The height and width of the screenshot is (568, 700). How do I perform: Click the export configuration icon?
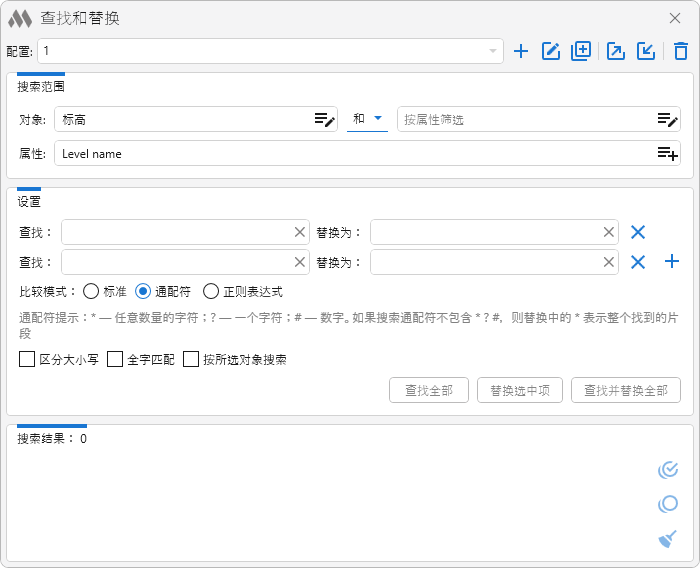[x=616, y=51]
